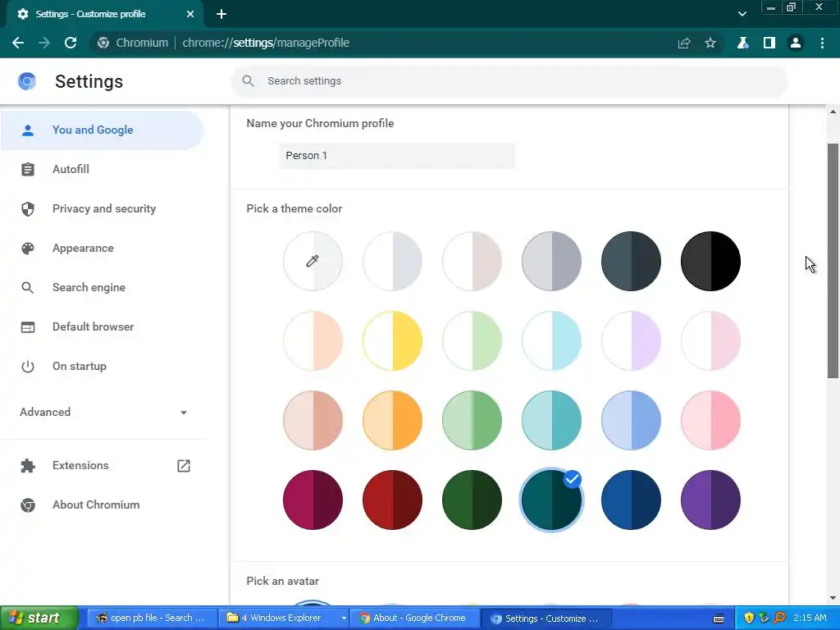Select the salmon rose theme color
Image resolution: width=840 pixels, height=630 pixels.
[x=313, y=421]
